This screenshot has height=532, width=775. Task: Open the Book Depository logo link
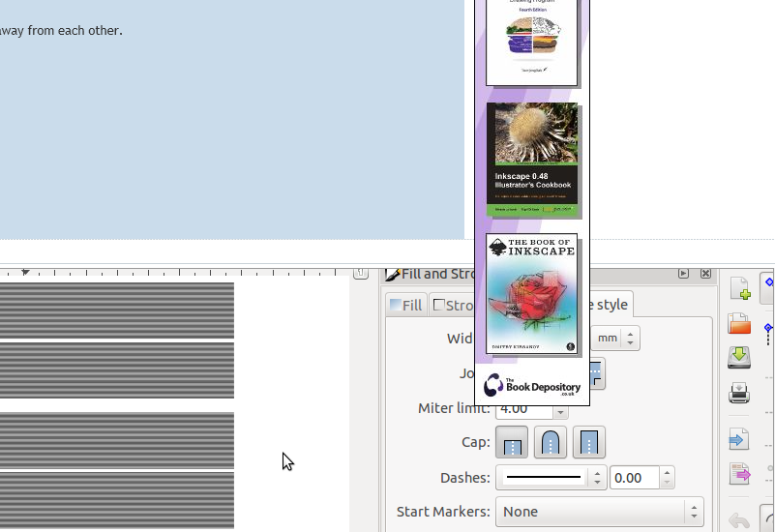(x=532, y=385)
